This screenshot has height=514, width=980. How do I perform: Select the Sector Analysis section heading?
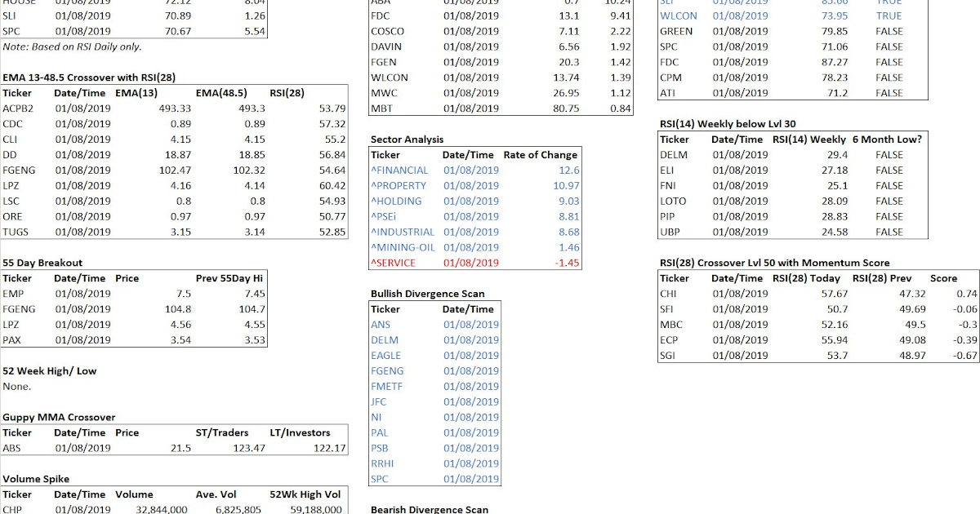tap(407, 139)
